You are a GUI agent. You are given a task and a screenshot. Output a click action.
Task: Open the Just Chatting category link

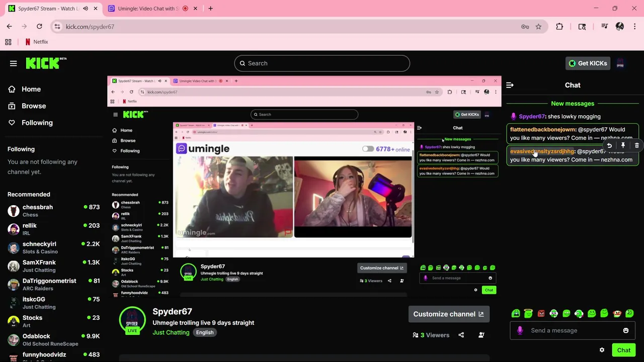pos(171,332)
